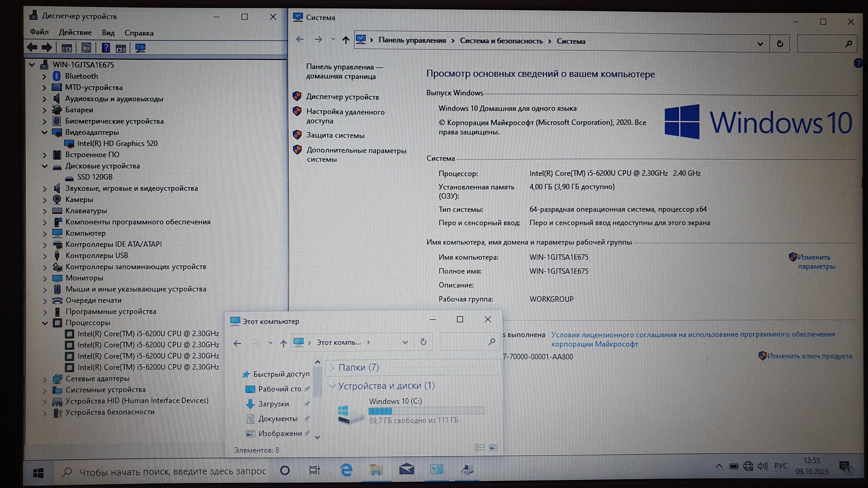Click the scan for hardware changes monitor icon
Image resolution: width=868 pixels, height=488 pixels.
140,48
